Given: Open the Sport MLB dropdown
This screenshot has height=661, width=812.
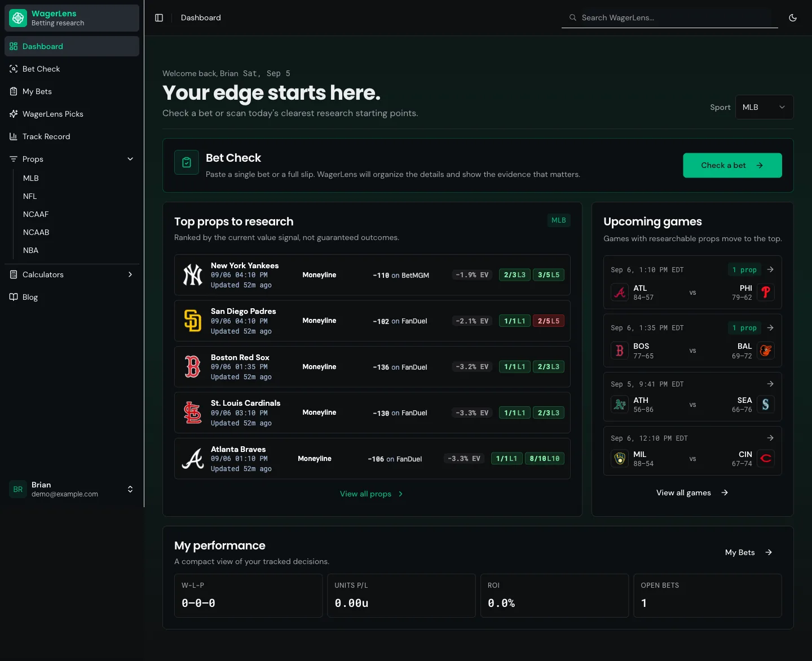Looking at the screenshot, I should pyautogui.click(x=764, y=107).
